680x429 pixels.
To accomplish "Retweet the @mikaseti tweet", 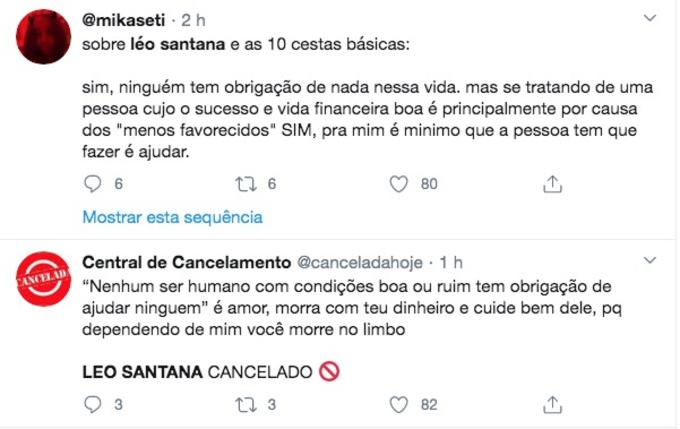I will click(244, 184).
